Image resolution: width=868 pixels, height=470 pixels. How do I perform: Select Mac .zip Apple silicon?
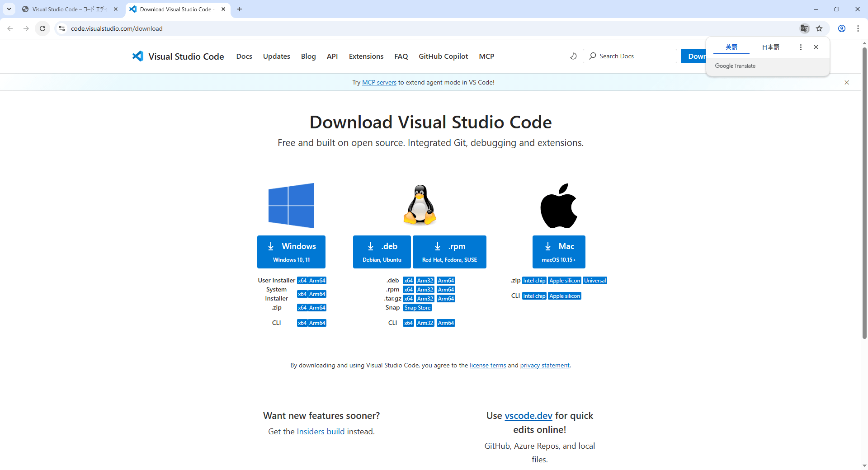(565, 281)
